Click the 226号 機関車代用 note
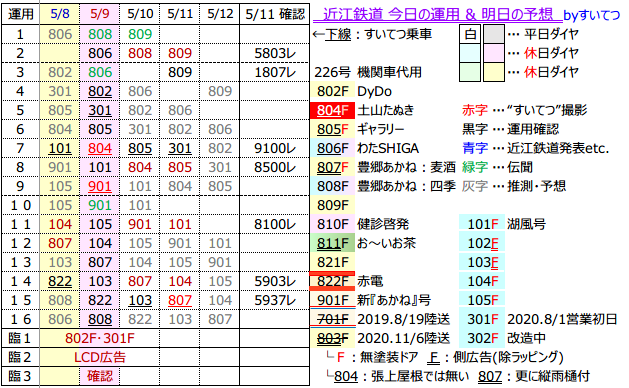The height and width of the screenshot is (388, 629). click(x=368, y=72)
